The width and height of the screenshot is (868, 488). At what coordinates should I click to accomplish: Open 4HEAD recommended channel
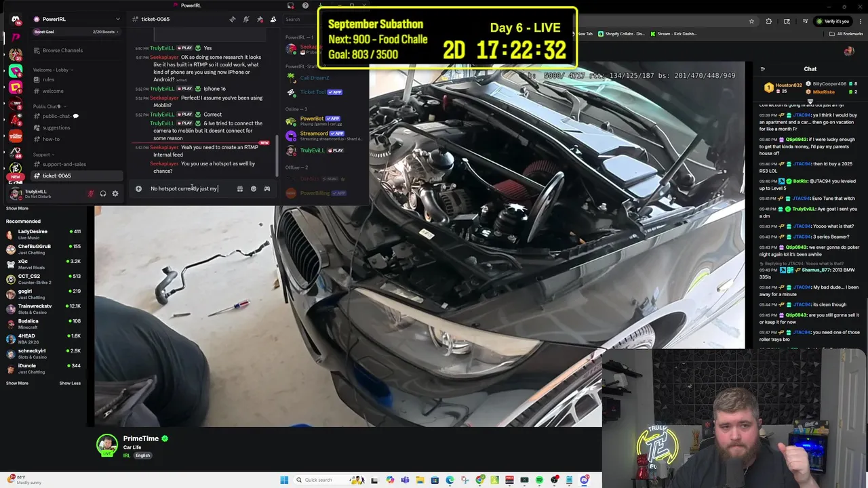tap(43, 338)
